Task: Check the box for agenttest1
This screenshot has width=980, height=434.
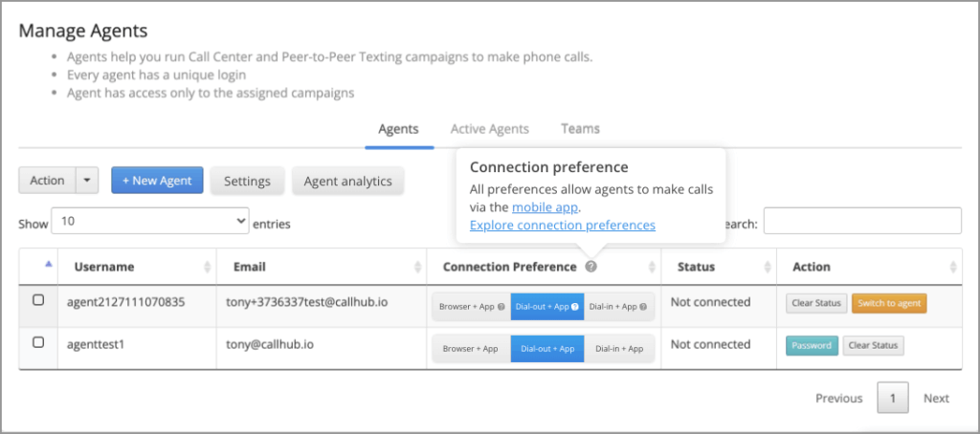Action: pyautogui.click(x=38, y=342)
